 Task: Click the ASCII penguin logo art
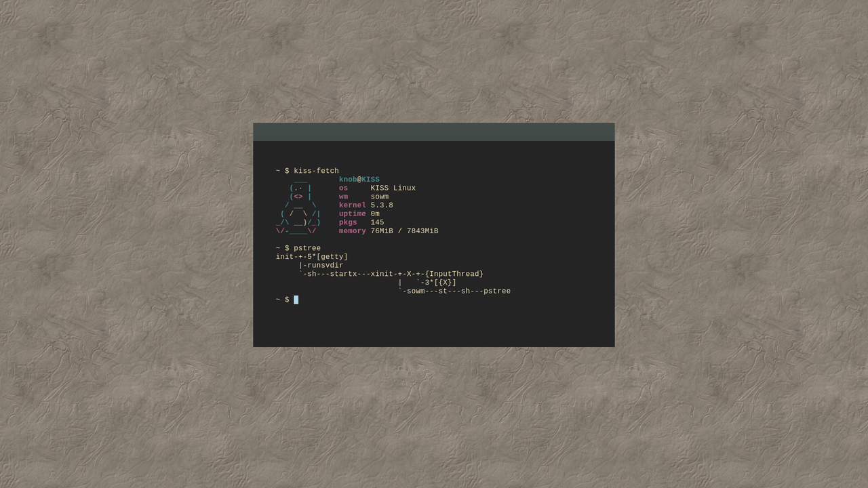point(298,205)
